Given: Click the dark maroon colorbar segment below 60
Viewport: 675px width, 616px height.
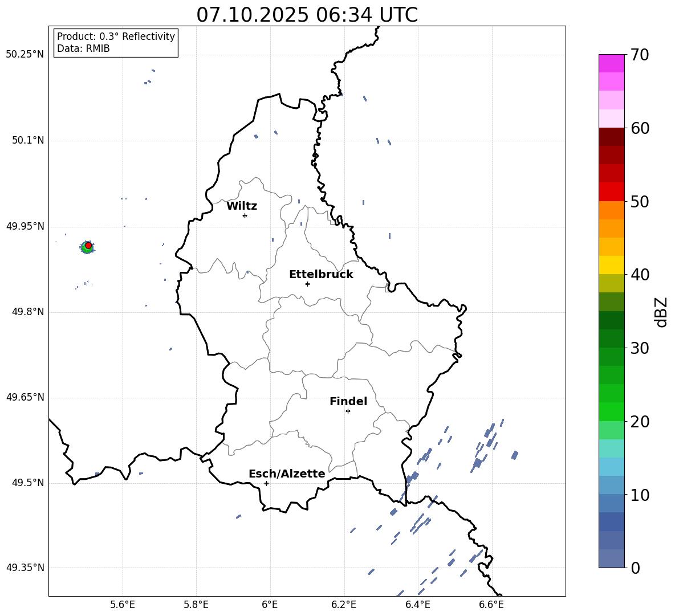Looking at the screenshot, I should point(612,137).
